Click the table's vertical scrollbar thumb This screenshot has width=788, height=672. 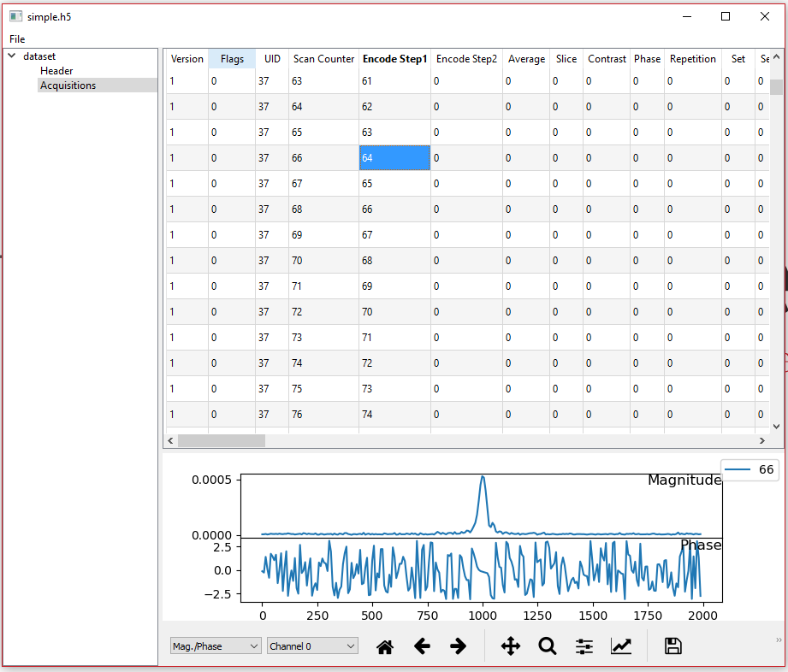tap(776, 86)
